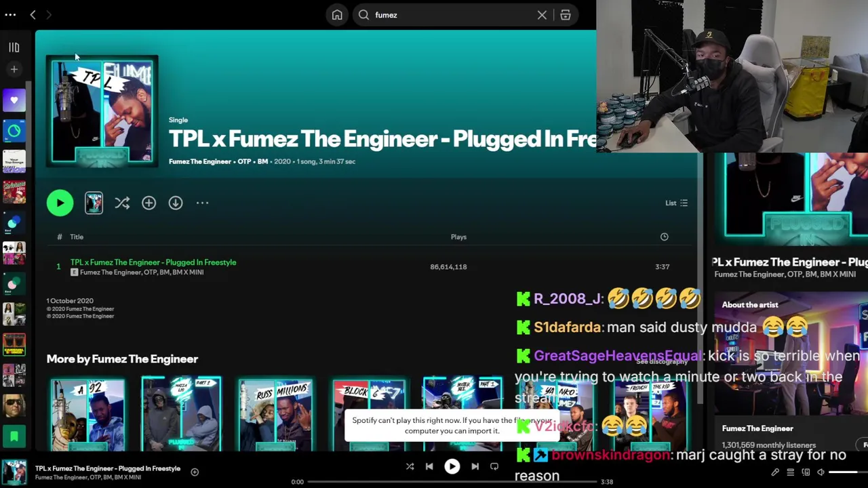Open Christmas Hits playlist in sidebar
Image resolution: width=868 pixels, height=488 pixels.
pos(14,191)
